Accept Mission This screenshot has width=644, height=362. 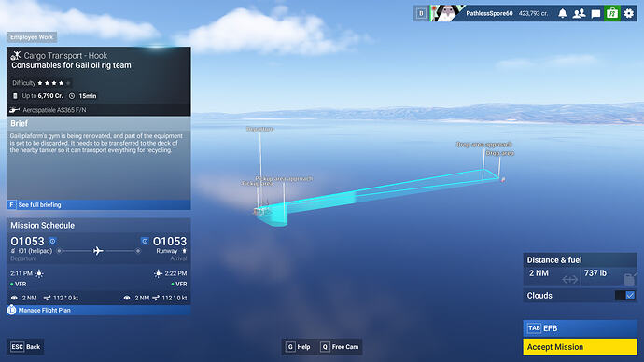pyautogui.click(x=580, y=347)
